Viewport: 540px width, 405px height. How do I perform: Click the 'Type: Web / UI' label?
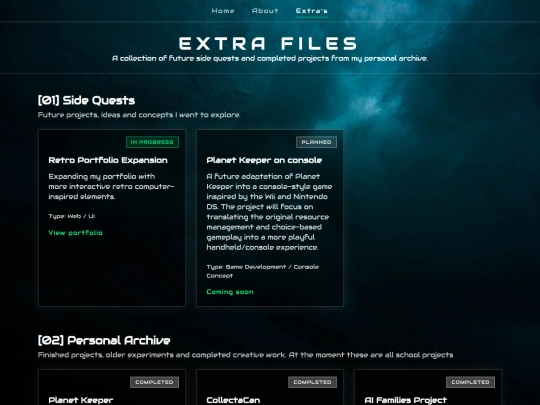coord(72,216)
